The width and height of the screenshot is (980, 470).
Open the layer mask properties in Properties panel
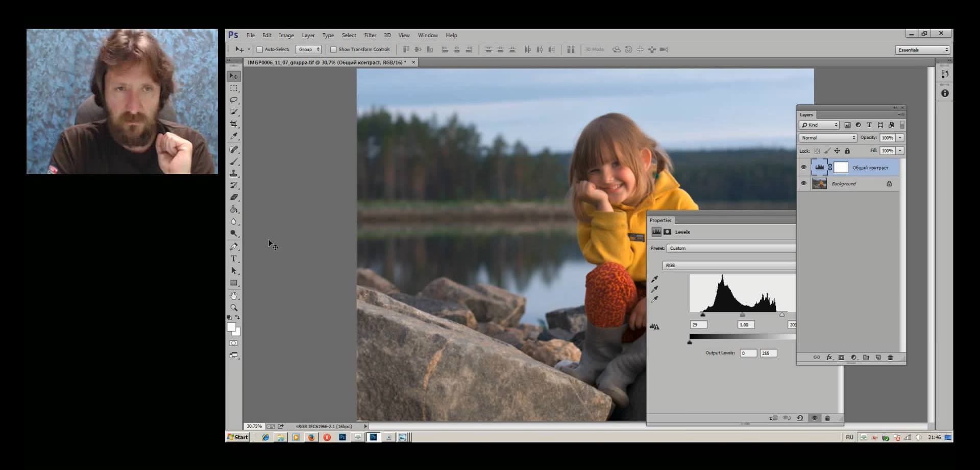667,232
